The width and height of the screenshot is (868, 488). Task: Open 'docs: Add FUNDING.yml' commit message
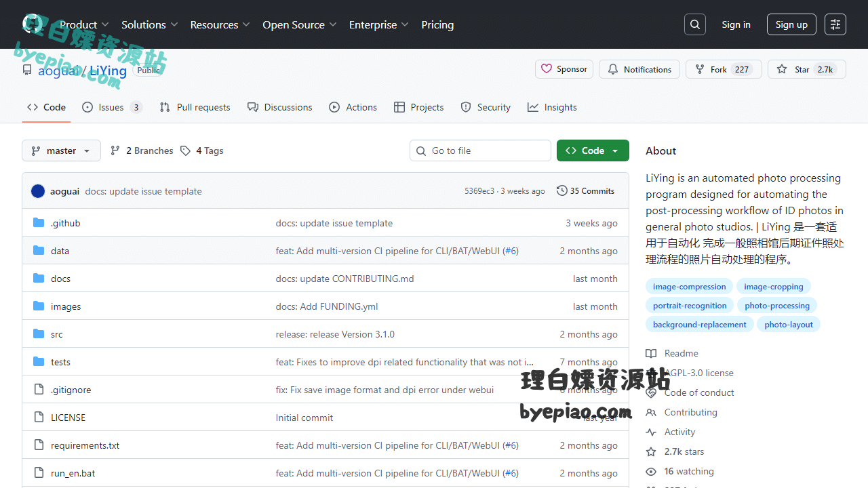pos(327,306)
